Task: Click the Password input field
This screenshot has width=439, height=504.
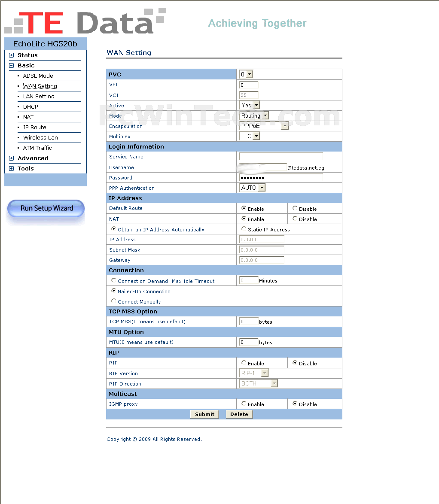Action: (281, 178)
